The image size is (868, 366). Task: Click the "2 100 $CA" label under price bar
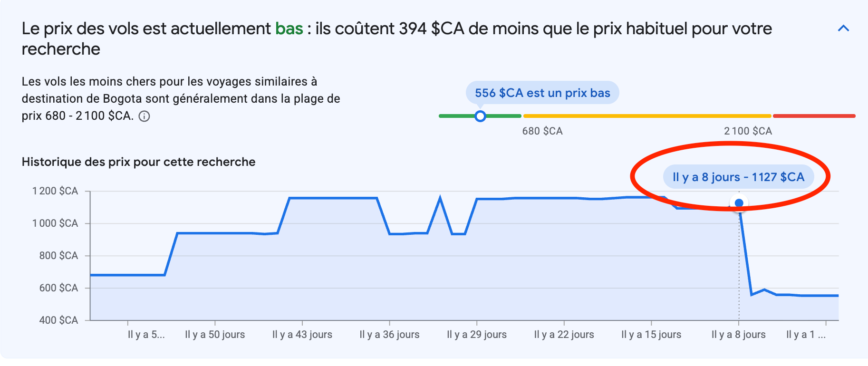tap(748, 131)
